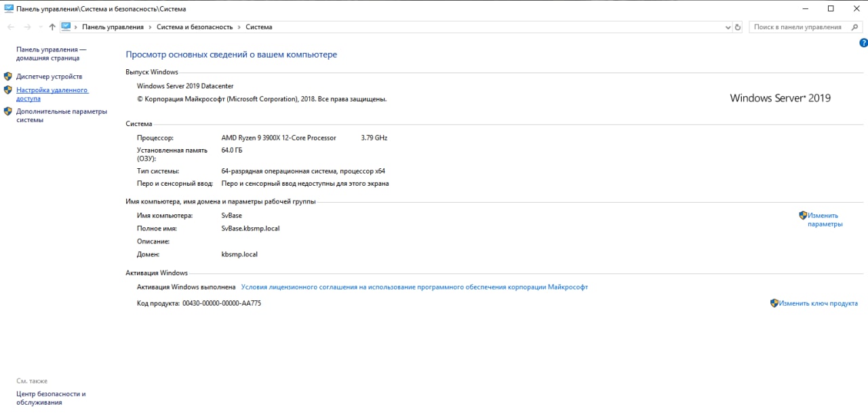The height and width of the screenshot is (417, 868).
Task: Click 'Активация Windows выполнена' status text
Action: [x=186, y=287]
